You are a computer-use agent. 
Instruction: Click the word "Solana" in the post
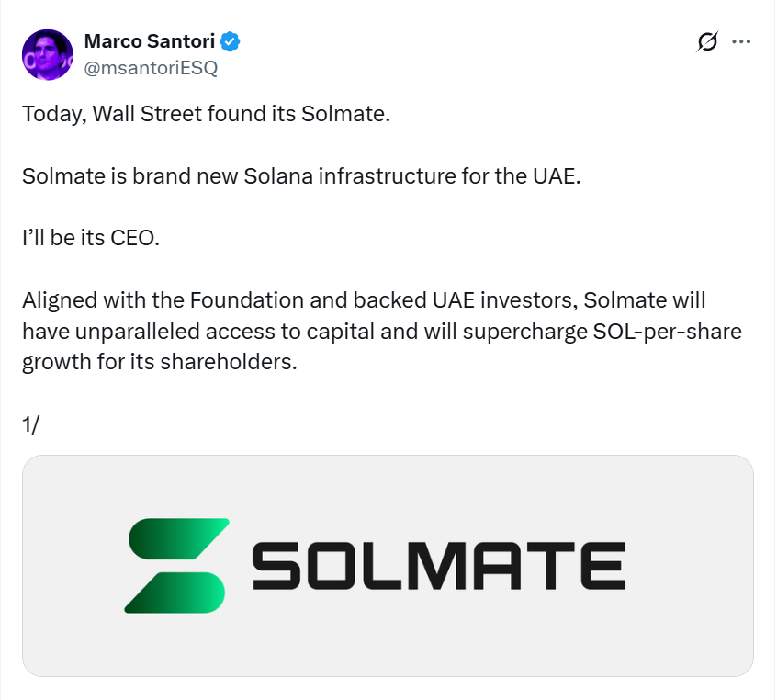click(277, 176)
